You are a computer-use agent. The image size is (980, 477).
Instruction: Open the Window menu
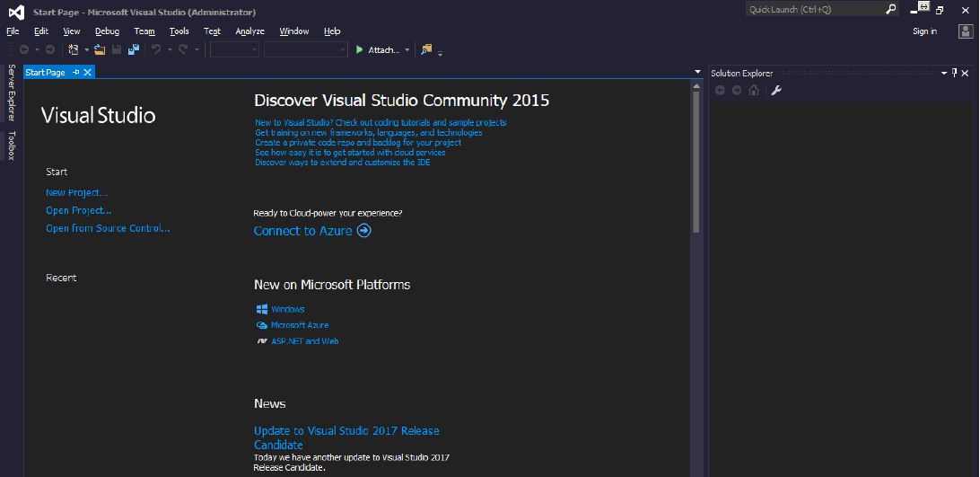(x=294, y=31)
